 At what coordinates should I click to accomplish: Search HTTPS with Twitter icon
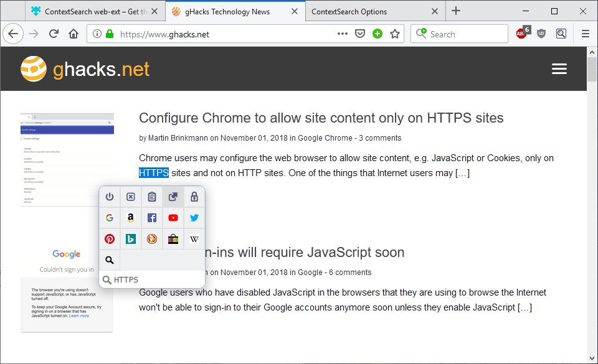coord(194,218)
